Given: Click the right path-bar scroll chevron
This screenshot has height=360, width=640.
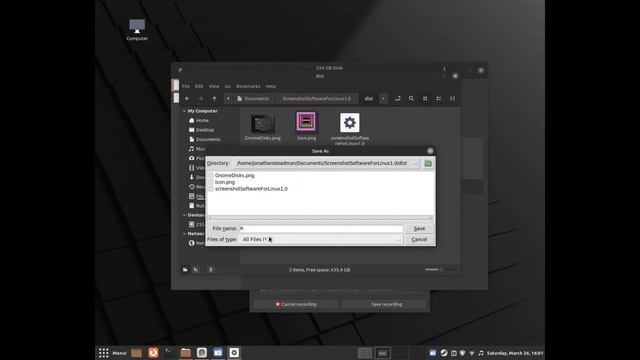Looking at the screenshot, I should 383,98.
